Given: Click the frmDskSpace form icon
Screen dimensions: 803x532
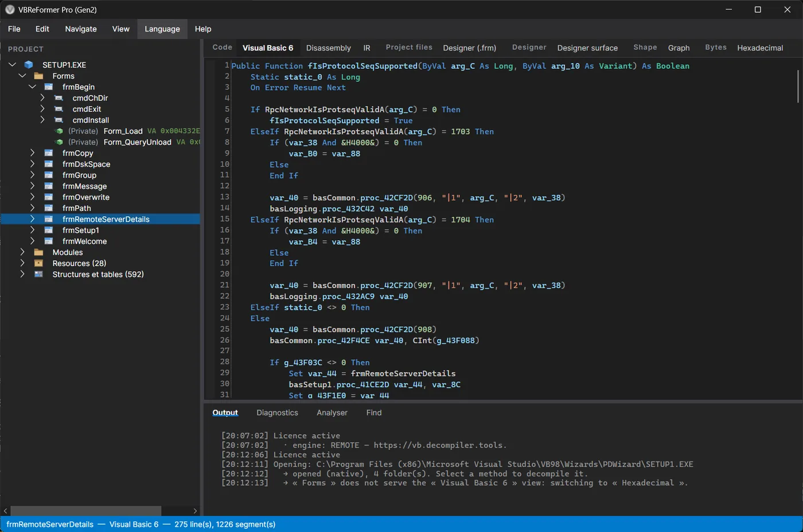Looking at the screenshot, I should (x=49, y=164).
